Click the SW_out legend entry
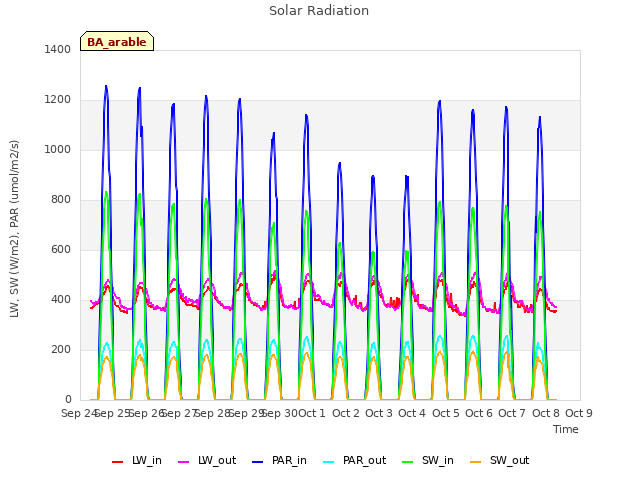Viewport: 640px width, 480px height. (500, 461)
